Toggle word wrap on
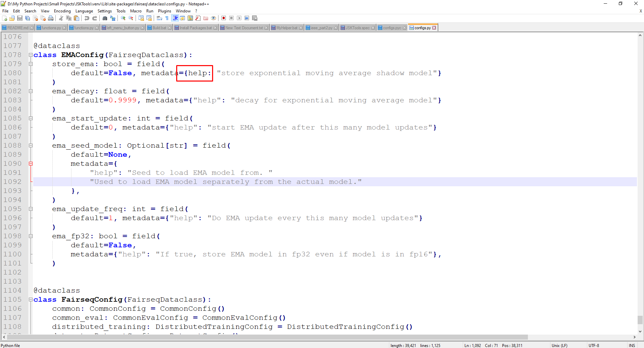644x348 pixels. click(159, 18)
